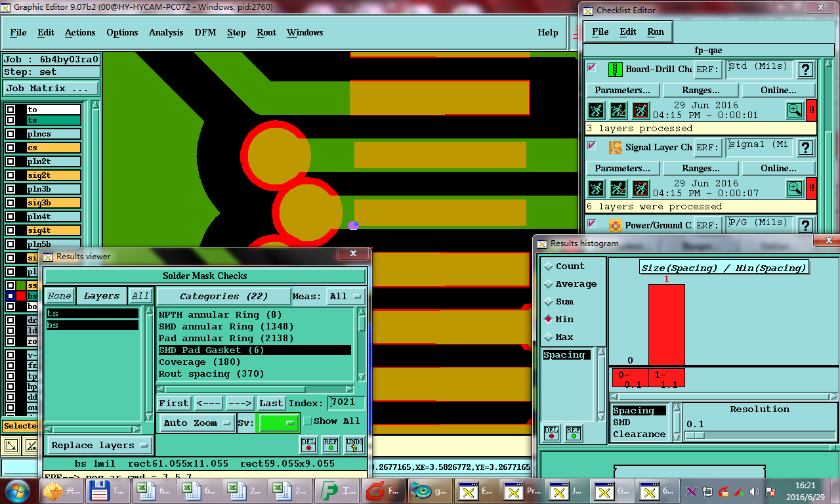Click Signal Layer Check orange icon

point(615,147)
